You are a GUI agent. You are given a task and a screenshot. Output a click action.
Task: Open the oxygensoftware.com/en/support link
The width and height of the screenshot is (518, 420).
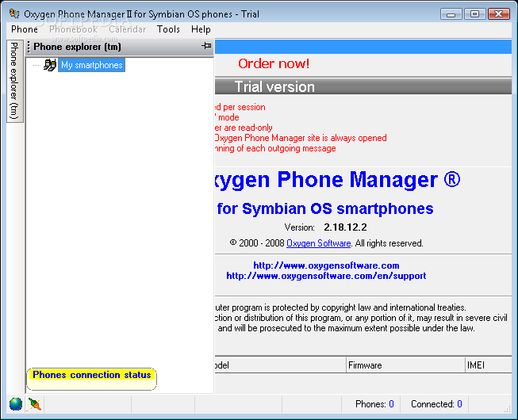point(326,276)
